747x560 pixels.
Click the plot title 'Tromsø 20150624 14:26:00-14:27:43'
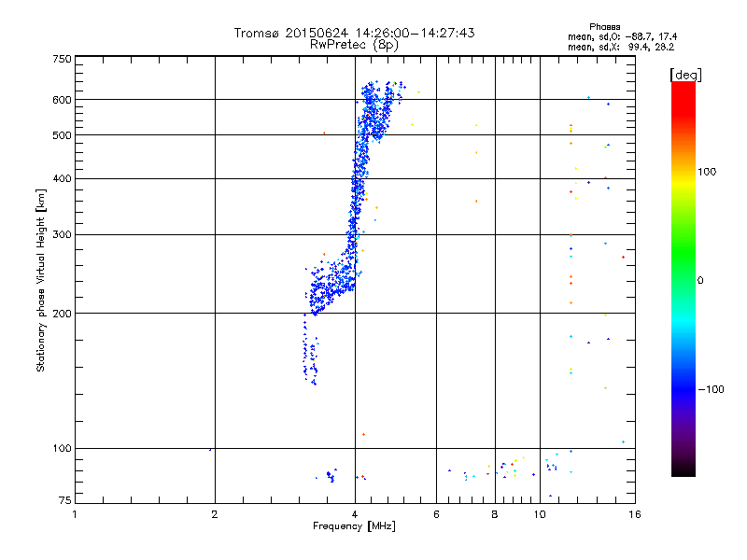tap(354, 33)
